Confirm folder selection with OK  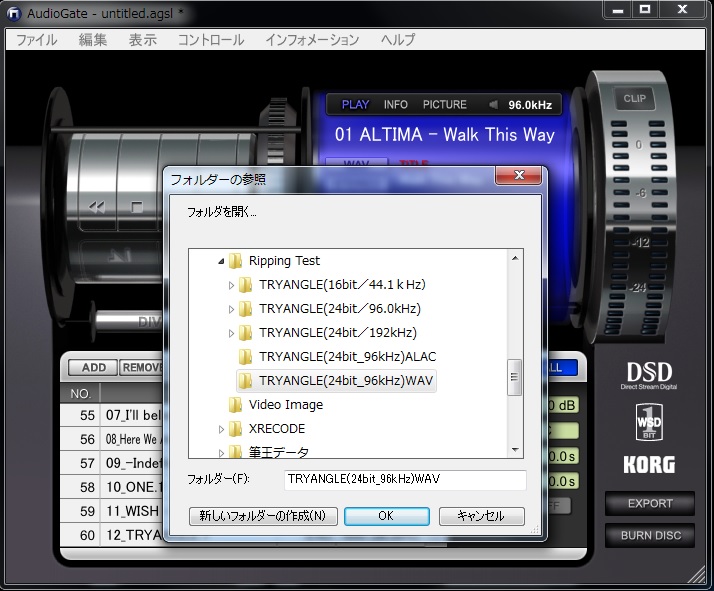(x=387, y=516)
